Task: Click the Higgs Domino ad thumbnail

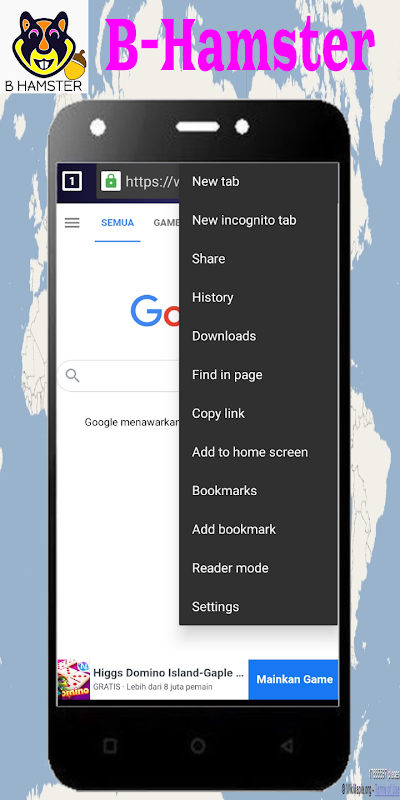Action: 73,680
